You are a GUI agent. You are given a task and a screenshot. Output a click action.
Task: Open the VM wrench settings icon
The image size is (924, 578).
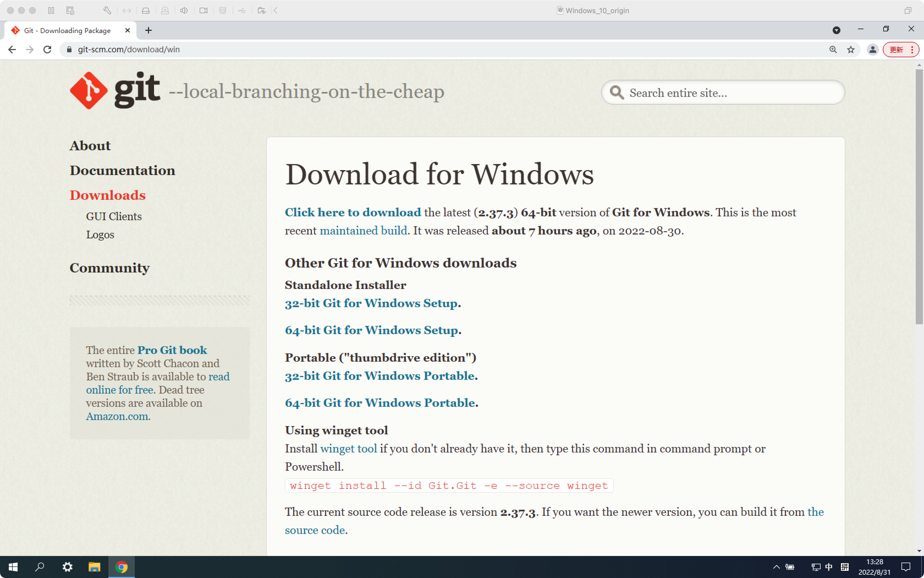(107, 10)
